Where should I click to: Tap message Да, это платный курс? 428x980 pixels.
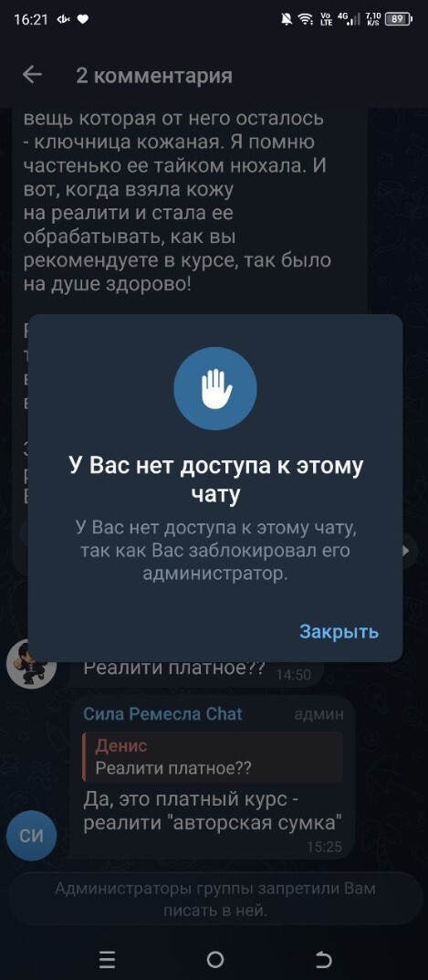click(213, 811)
